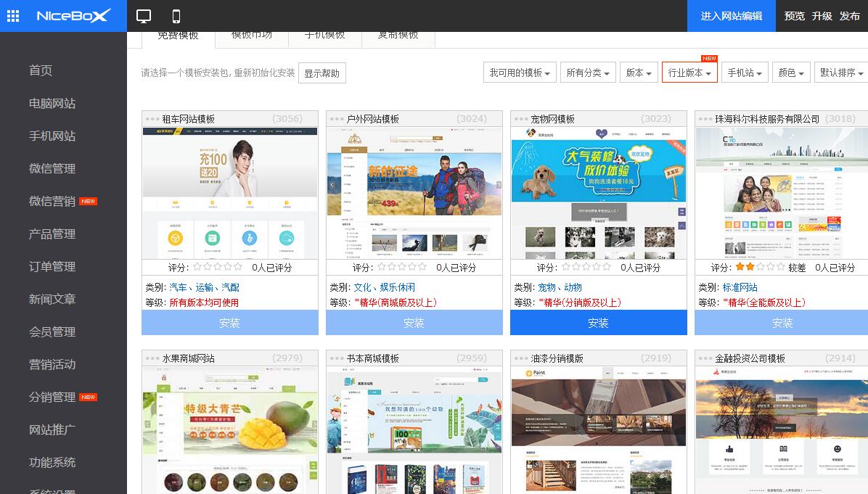Open 默认排序 dropdown
868x494 pixels.
841,73
